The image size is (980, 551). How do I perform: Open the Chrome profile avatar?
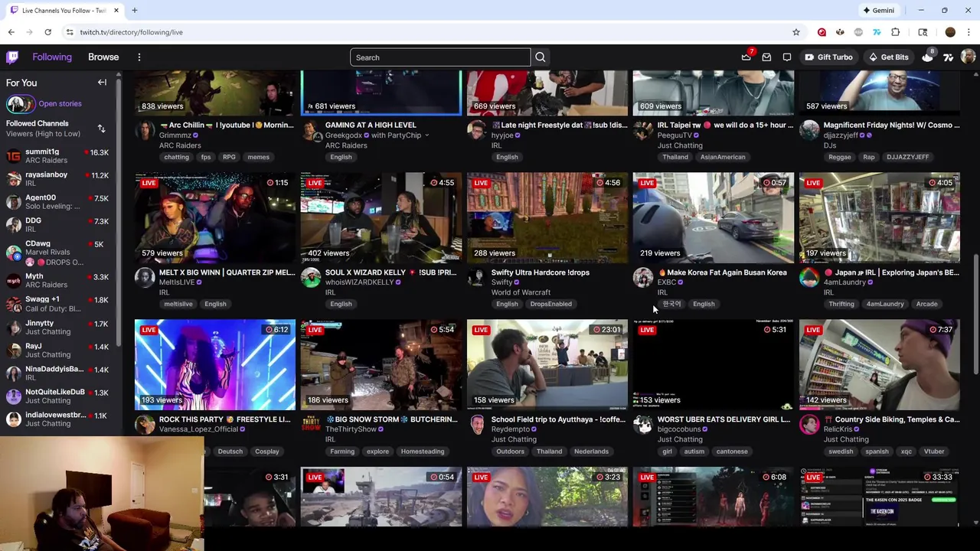[x=950, y=32]
